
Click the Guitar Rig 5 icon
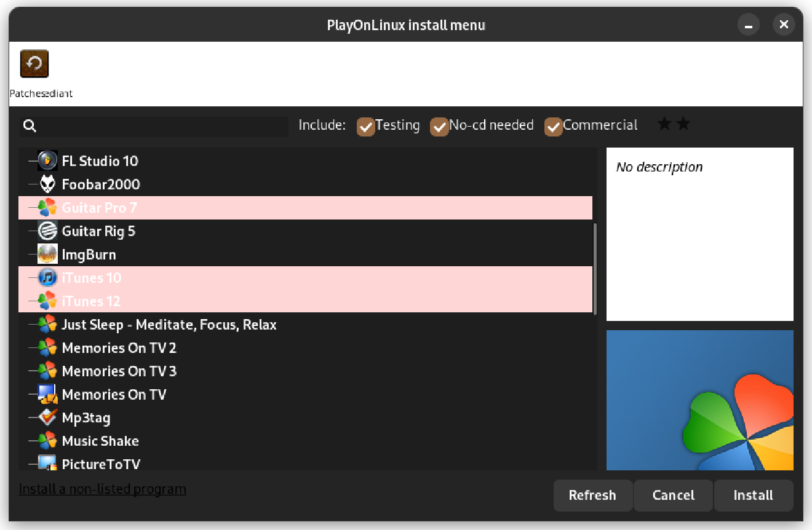47,231
